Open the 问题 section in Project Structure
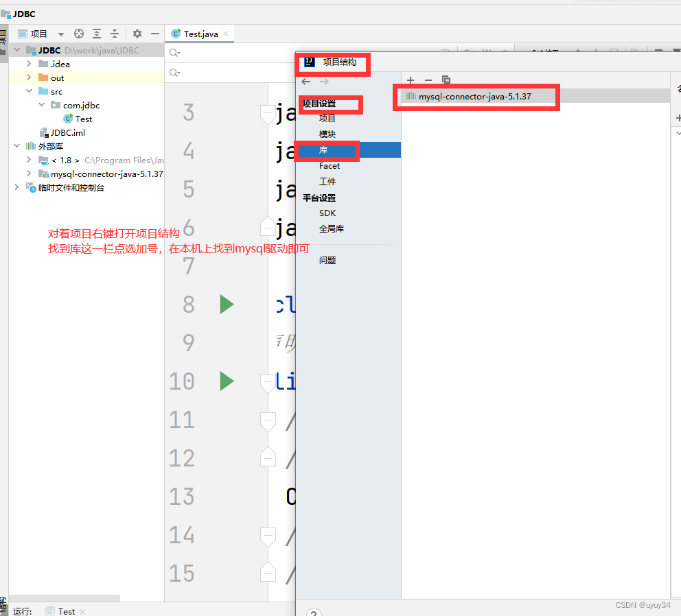This screenshot has width=681, height=616. point(327,260)
